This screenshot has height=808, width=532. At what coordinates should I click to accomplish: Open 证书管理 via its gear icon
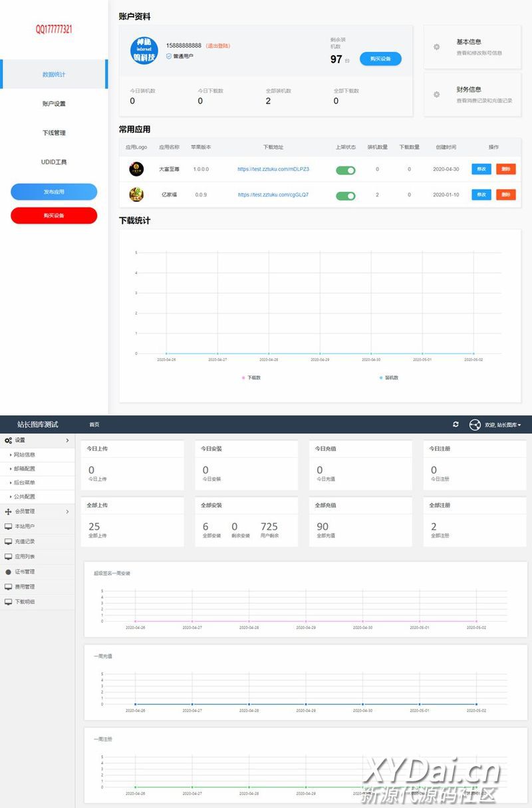[8, 572]
